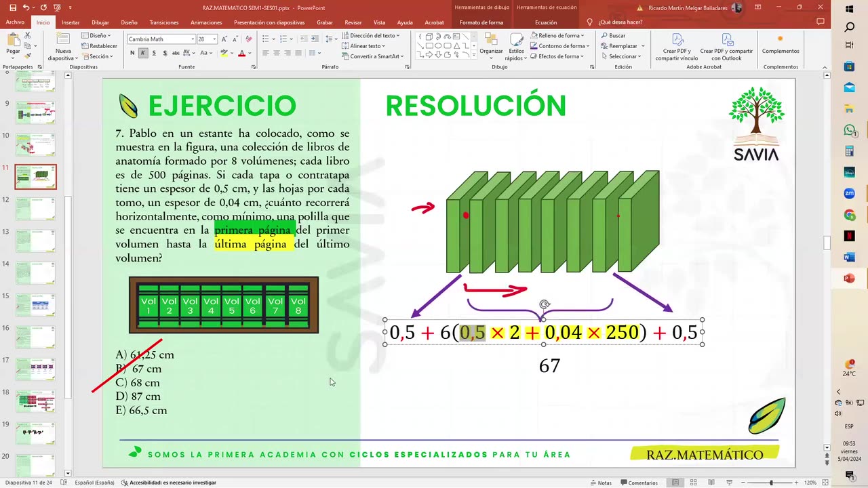Open the Efectos de forma dropdown

(x=558, y=56)
